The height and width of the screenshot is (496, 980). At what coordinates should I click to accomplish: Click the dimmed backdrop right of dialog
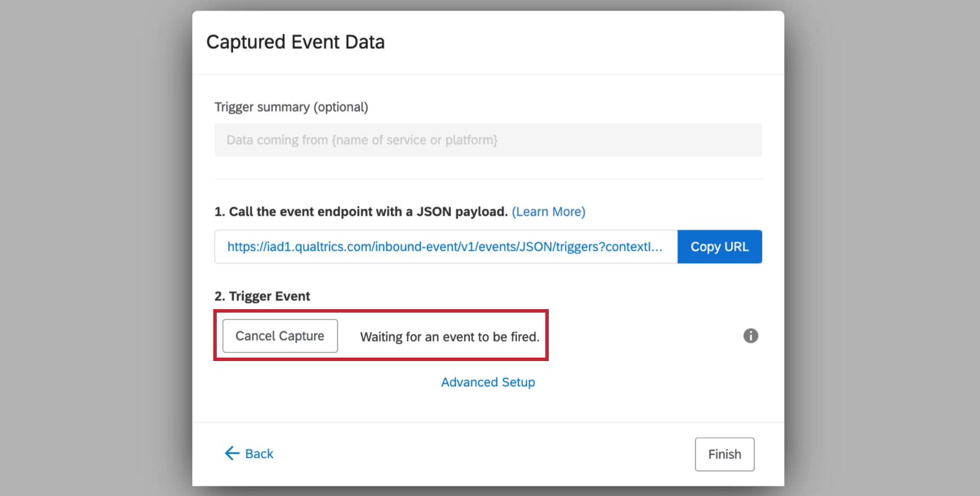(882, 248)
